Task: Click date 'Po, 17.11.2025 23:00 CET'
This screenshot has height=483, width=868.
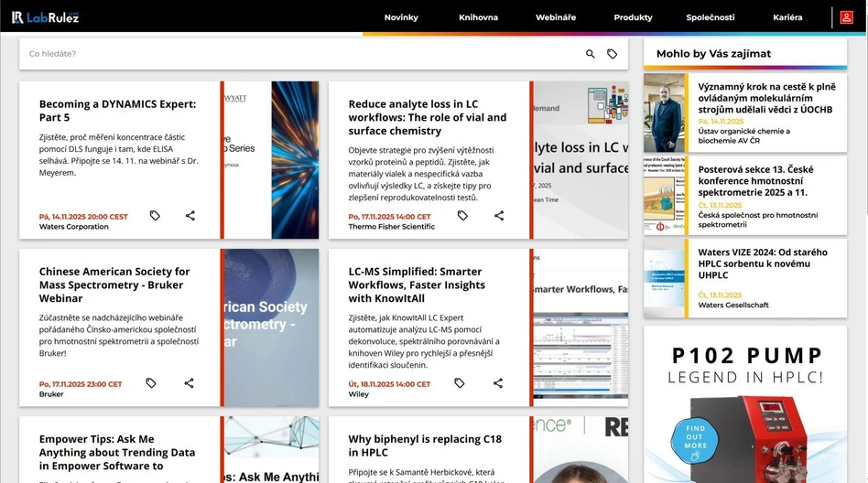Action: pos(81,384)
